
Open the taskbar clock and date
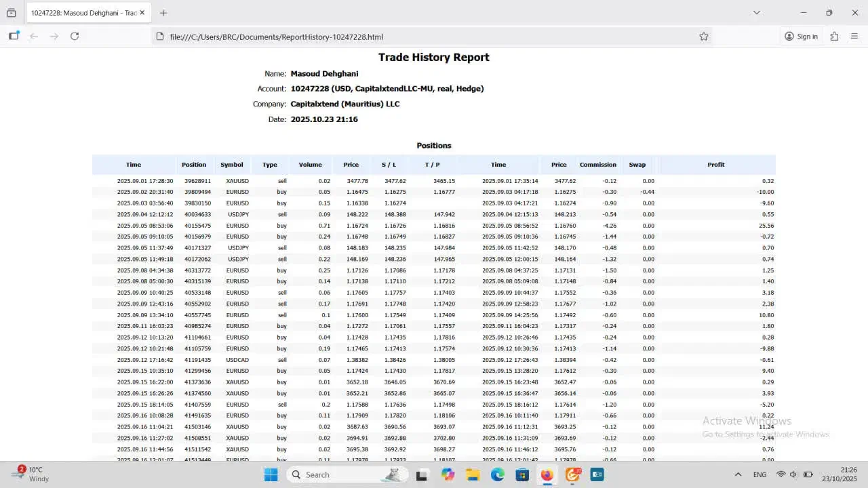(x=839, y=474)
